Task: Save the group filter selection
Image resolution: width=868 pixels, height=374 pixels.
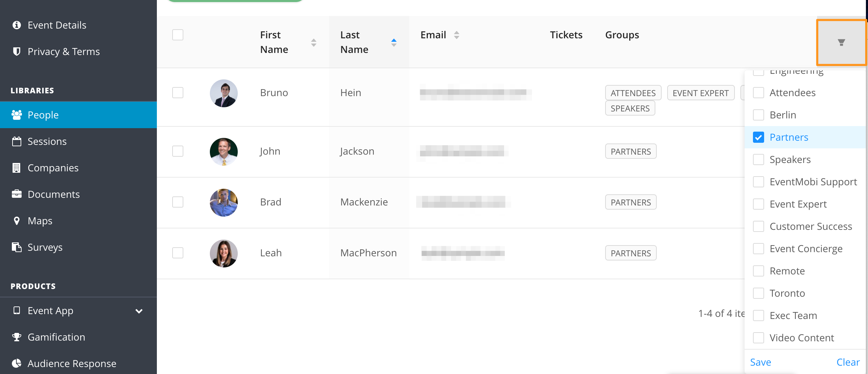Action: pyautogui.click(x=760, y=362)
